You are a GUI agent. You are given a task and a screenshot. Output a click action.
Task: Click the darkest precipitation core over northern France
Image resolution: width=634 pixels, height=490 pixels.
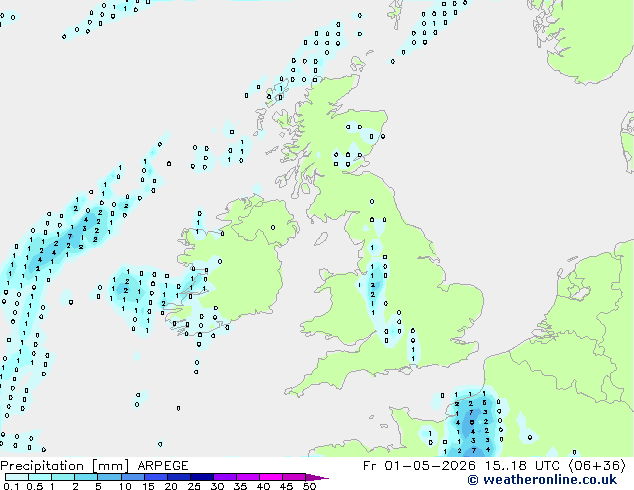click(x=471, y=422)
